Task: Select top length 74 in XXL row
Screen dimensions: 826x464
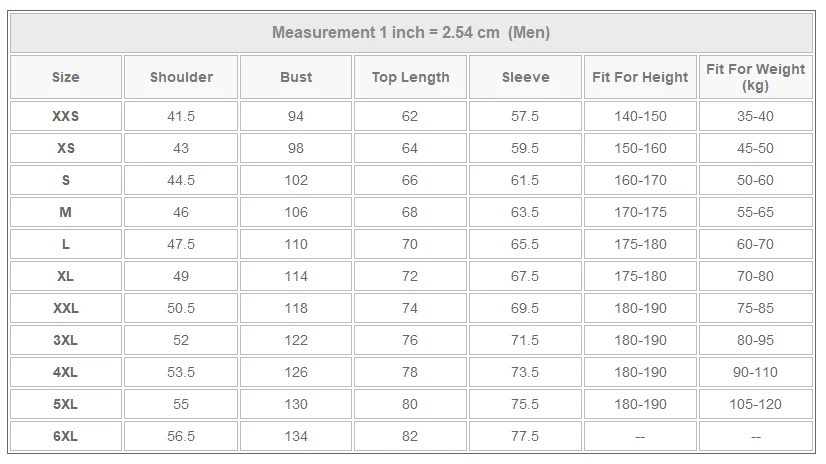Action: [410, 308]
